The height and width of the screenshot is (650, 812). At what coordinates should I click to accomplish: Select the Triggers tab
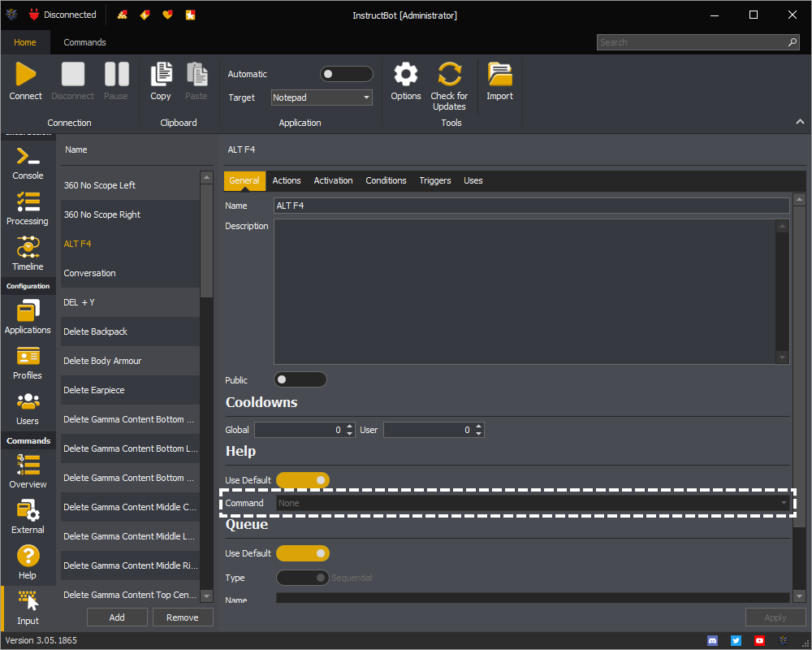pyautogui.click(x=435, y=180)
